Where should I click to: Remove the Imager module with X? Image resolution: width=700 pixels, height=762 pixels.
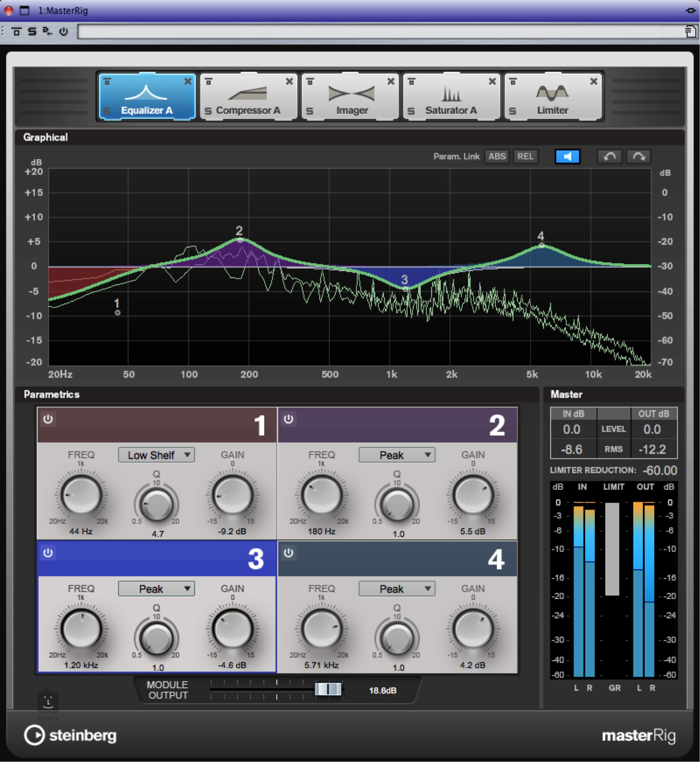pos(391,81)
